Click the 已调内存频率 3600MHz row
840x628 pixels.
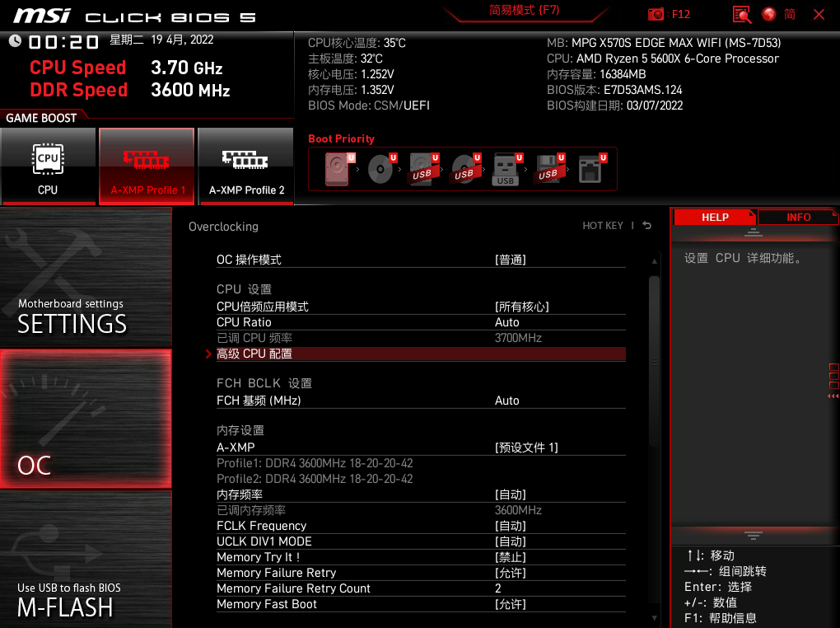421,510
